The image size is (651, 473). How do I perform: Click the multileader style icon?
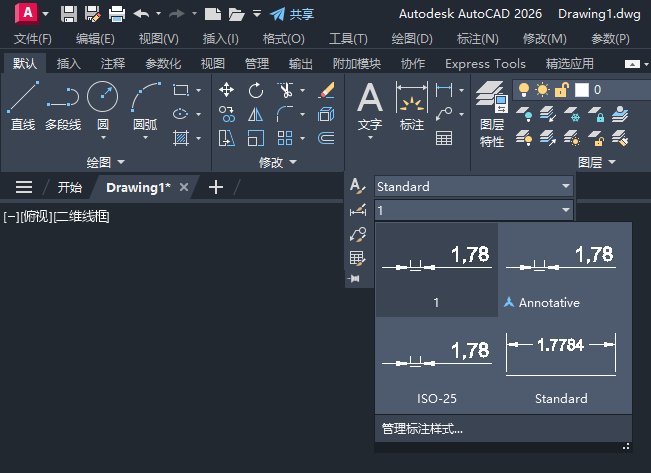click(357, 234)
